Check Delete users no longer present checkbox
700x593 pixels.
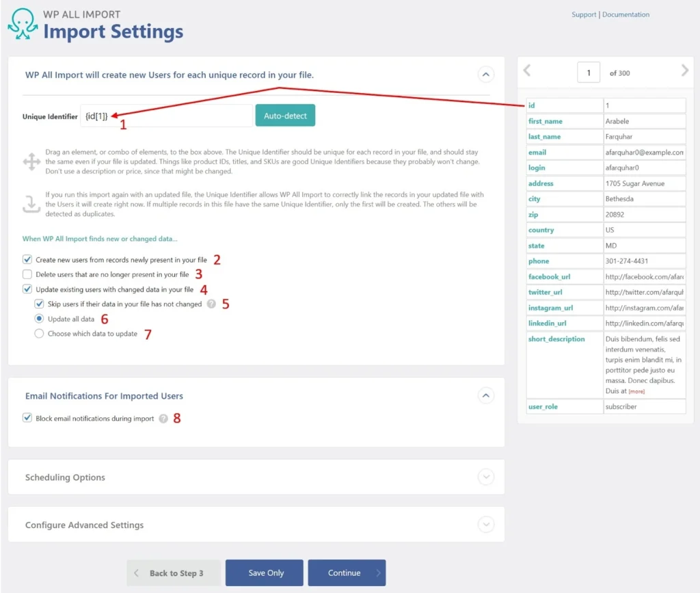tap(27, 274)
